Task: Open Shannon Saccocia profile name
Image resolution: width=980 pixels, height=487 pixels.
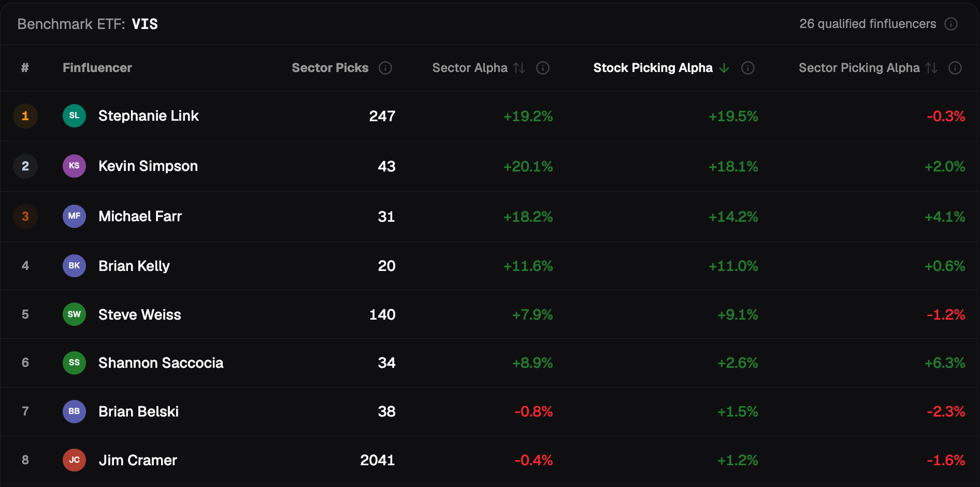Action: click(161, 363)
